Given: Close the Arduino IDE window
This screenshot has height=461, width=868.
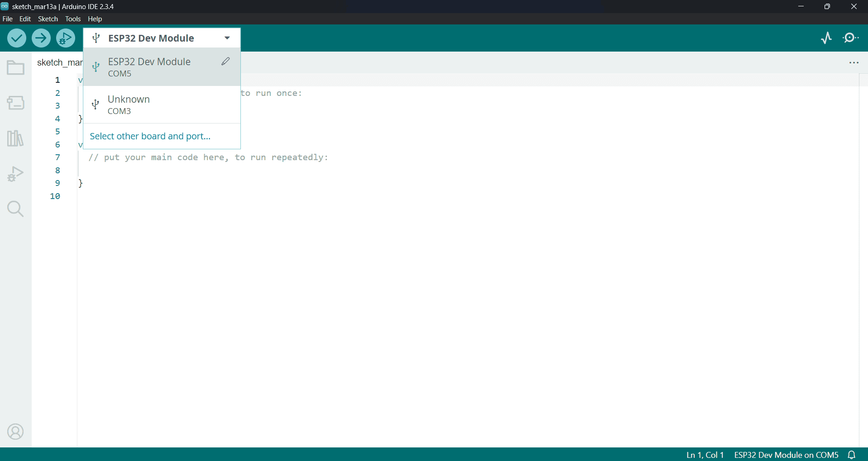Looking at the screenshot, I should pos(854,6).
